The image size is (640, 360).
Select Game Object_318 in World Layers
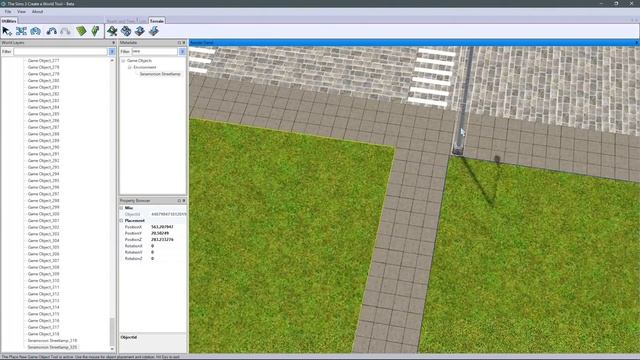point(43,334)
